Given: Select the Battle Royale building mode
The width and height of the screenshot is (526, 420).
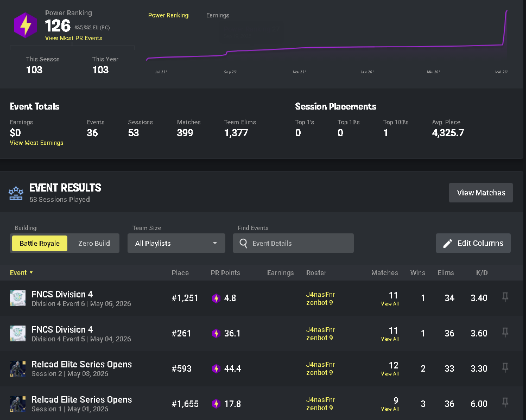Looking at the screenshot, I should [x=40, y=243].
